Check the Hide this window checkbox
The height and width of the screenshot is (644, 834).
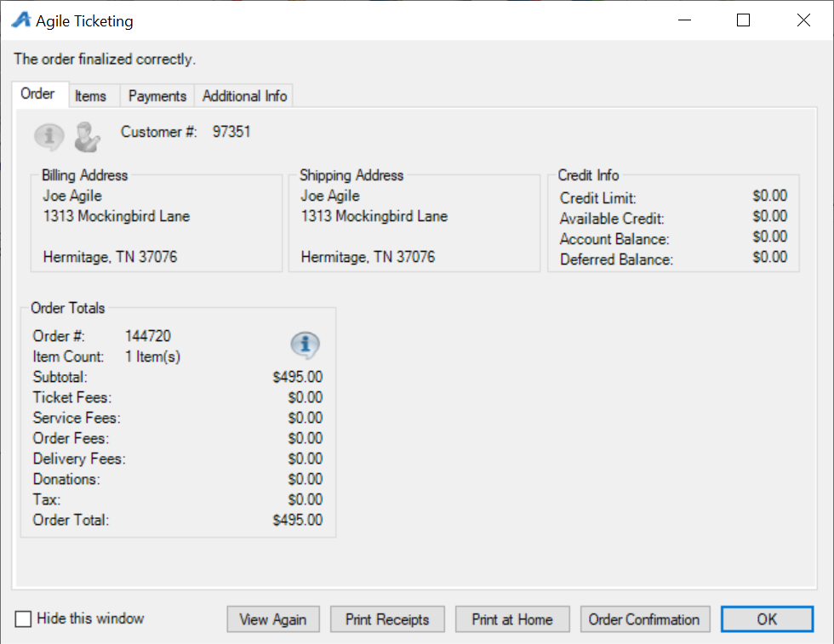pyautogui.click(x=23, y=619)
